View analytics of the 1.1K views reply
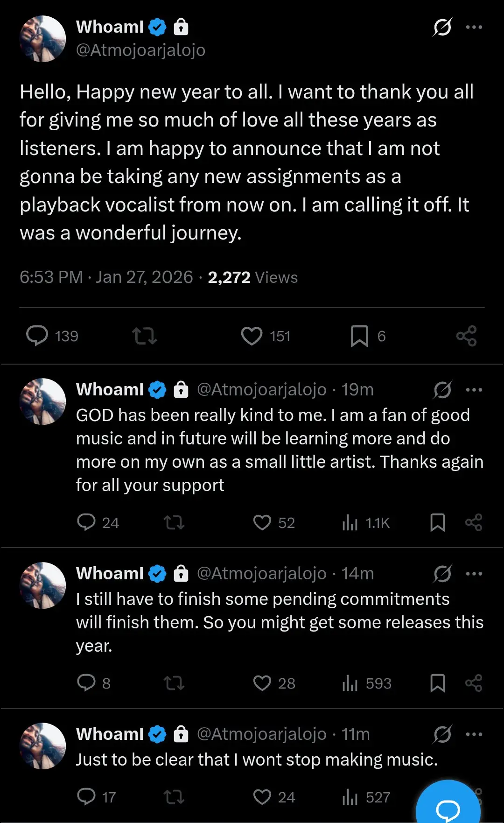 coord(350,522)
